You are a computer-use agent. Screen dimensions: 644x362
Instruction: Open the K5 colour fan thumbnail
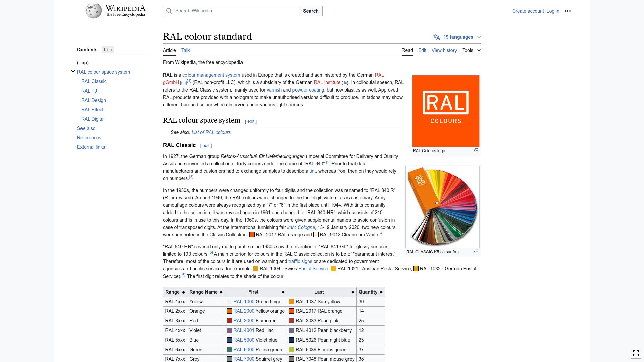tap(442, 207)
